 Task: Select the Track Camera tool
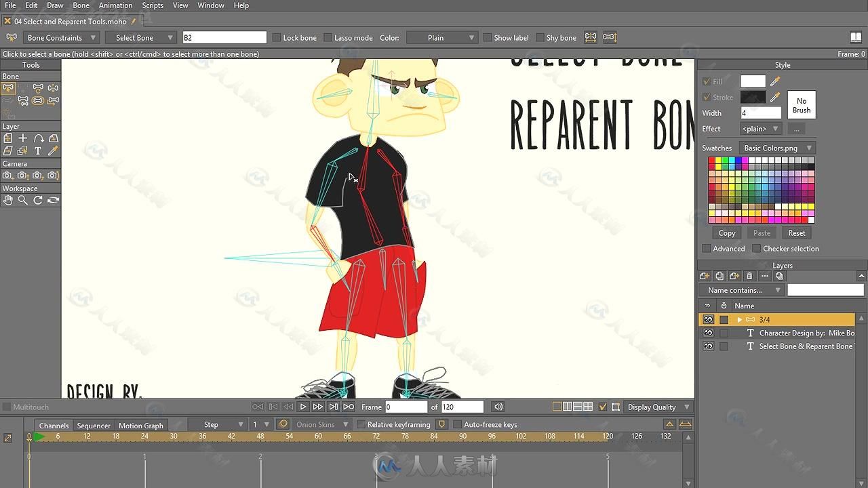click(x=8, y=176)
